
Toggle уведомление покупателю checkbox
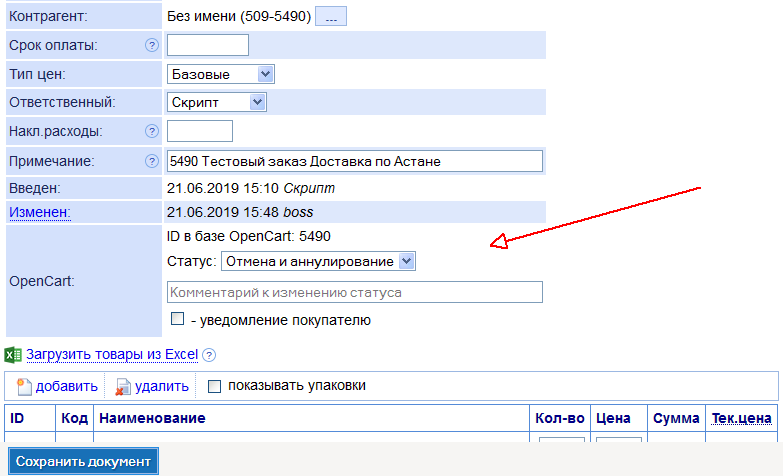pos(177,319)
